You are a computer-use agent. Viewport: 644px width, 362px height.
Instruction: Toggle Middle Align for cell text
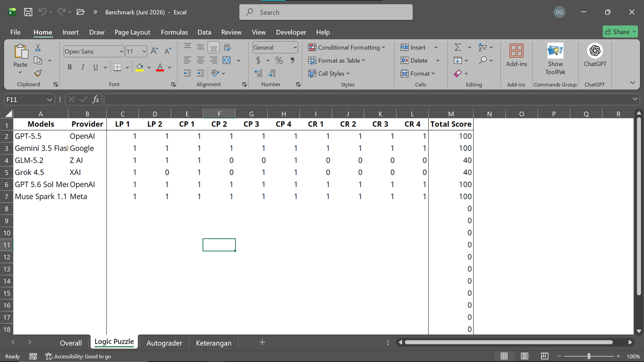pos(201,47)
